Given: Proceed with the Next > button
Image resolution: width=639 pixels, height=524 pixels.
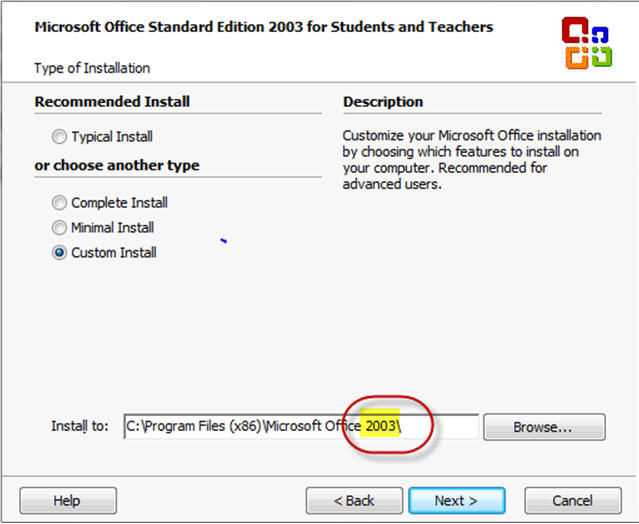Looking at the screenshot, I should (457, 500).
